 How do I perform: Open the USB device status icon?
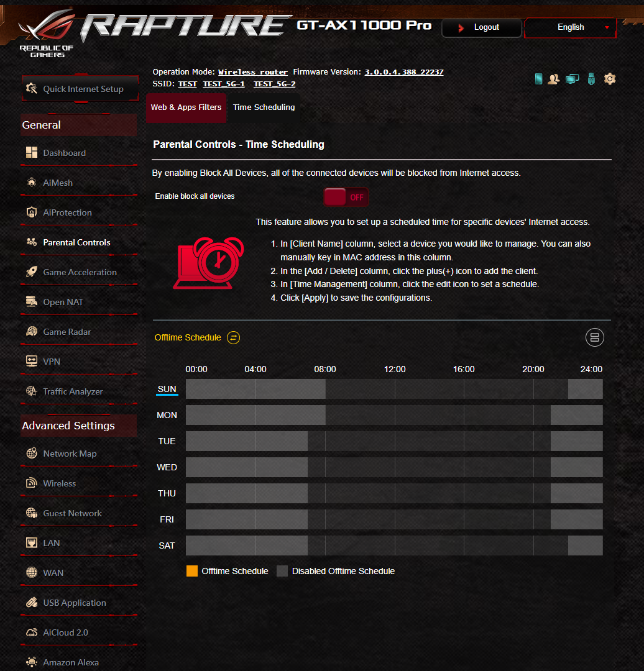coord(591,79)
